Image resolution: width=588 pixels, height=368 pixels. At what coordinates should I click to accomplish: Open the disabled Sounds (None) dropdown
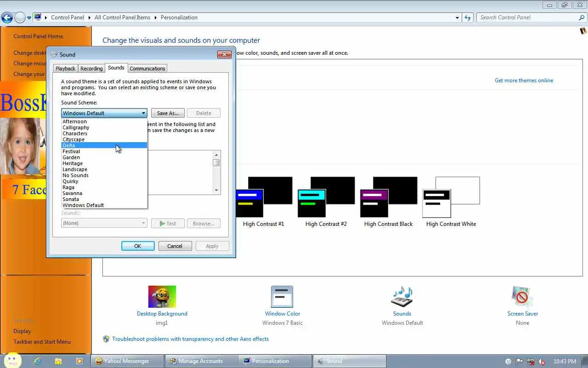click(x=104, y=223)
